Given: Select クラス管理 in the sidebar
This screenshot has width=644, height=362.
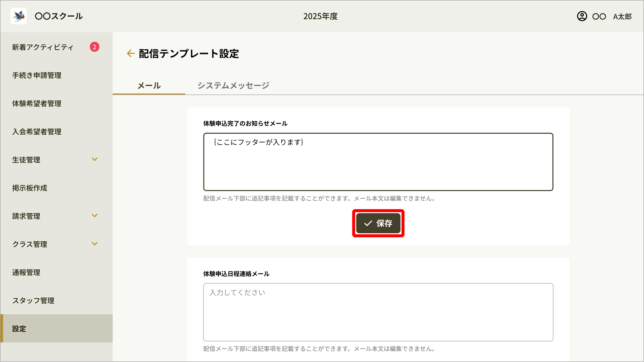Looking at the screenshot, I should pyautogui.click(x=56, y=244).
